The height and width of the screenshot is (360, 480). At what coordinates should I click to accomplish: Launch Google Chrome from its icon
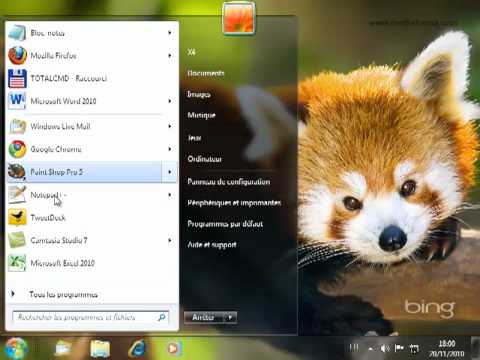pos(17,149)
